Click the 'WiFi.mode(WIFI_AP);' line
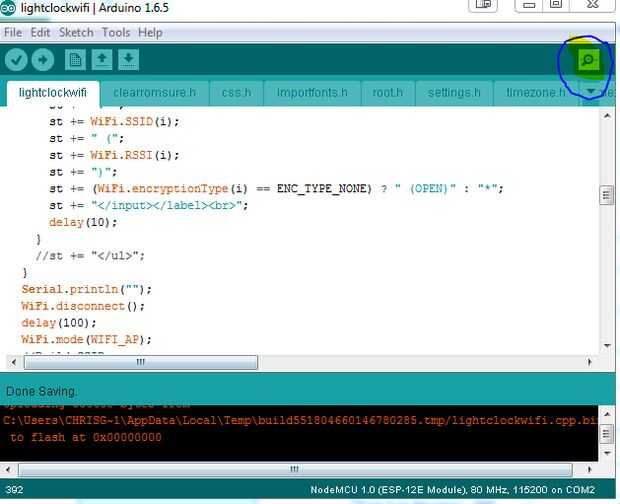This screenshot has height=504, width=620. (87, 340)
